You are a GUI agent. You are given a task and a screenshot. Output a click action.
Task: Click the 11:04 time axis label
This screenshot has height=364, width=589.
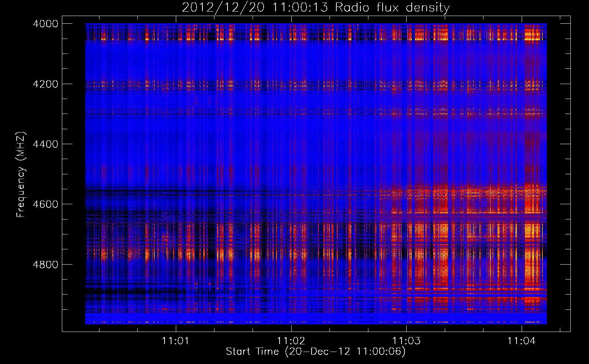[x=522, y=341]
